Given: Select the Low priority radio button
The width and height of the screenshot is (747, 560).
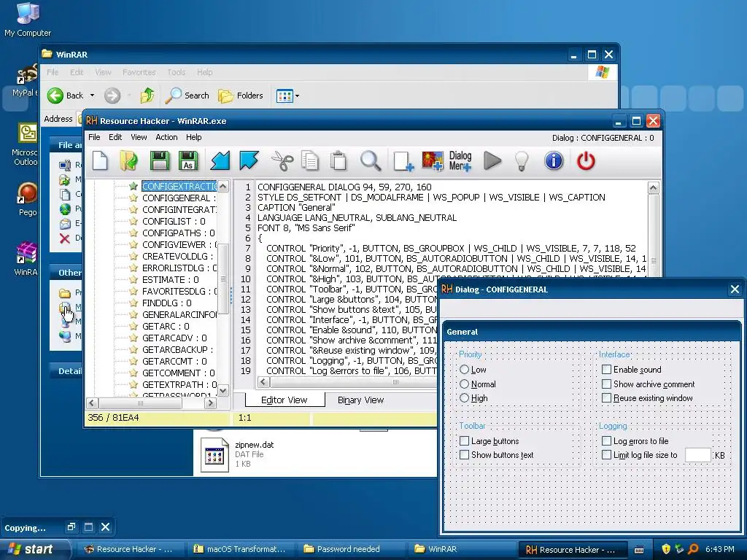Looking at the screenshot, I should (x=465, y=370).
